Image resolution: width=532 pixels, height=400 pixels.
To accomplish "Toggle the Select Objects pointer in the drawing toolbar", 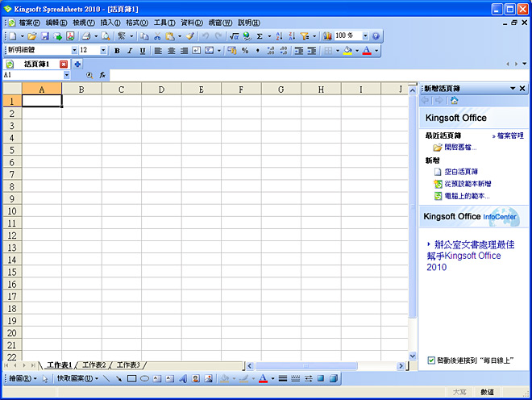I will tap(45, 378).
